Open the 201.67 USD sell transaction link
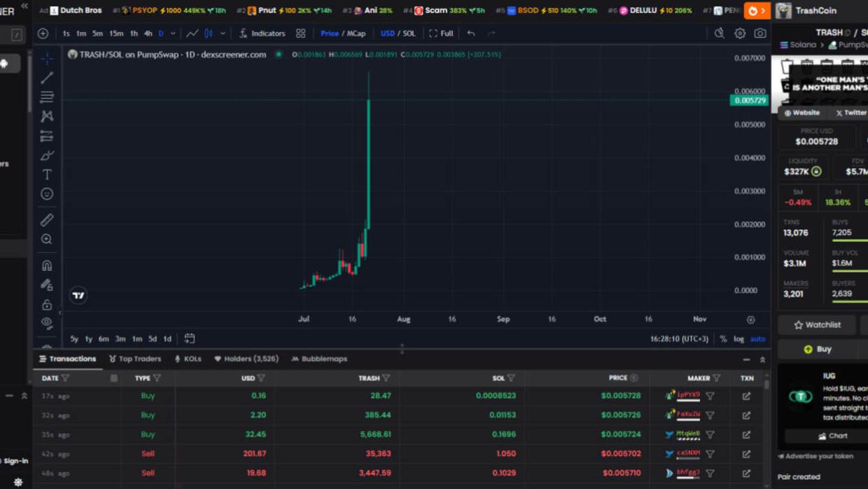 pos(746,454)
